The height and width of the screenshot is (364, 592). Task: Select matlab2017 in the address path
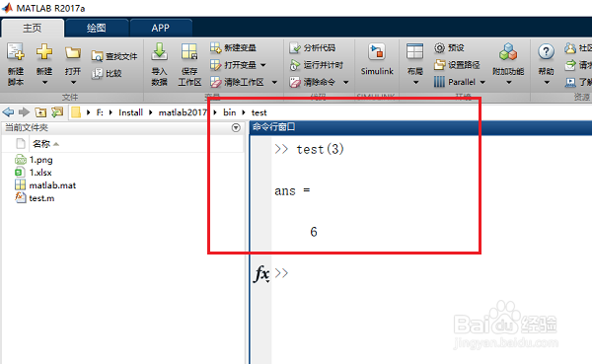(x=183, y=112)
